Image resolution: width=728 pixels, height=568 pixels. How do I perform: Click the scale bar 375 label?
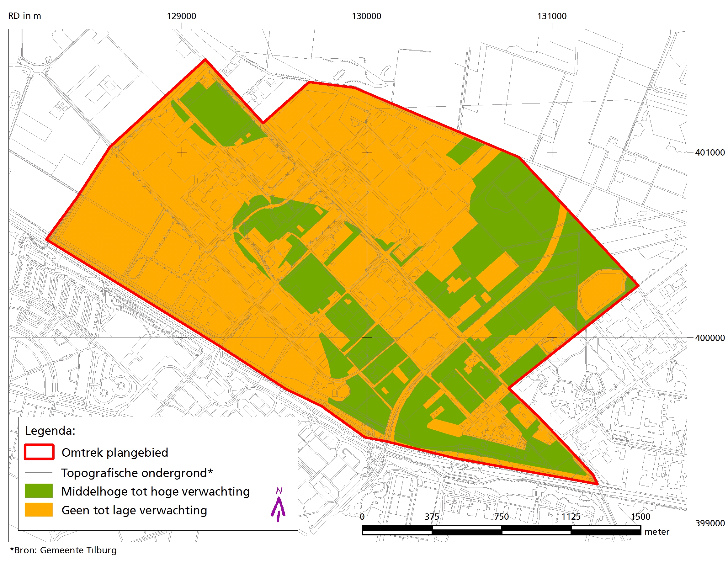tap(432, 517)
